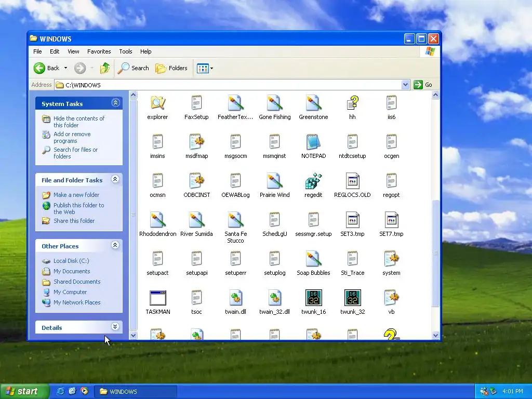Click file list scrollbar down arrow
This screenshot has width=532, height=399.
coord(436,335)
